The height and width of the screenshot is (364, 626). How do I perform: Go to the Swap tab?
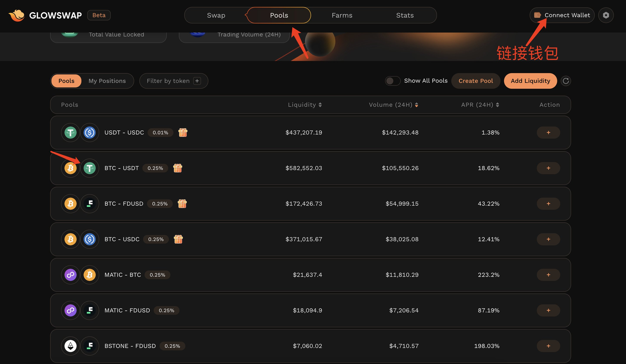[x=216, y=15]
